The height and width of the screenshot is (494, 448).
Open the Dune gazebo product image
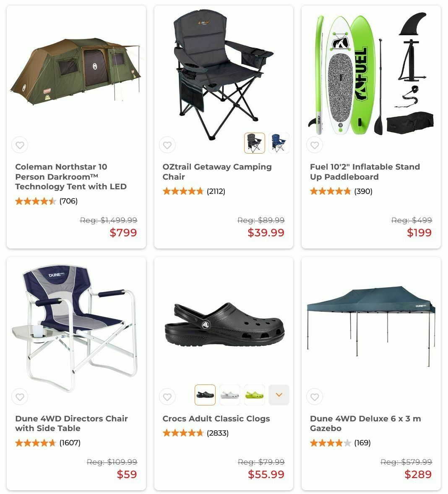[371, 326]
